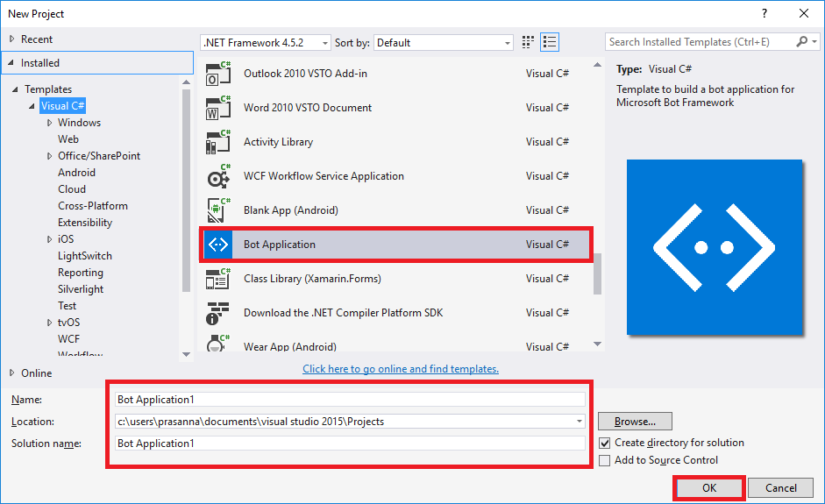This screenshot has width=825, height=504.
Task: Click category tree scroll down arrow
Action: [x=186, y=355]
